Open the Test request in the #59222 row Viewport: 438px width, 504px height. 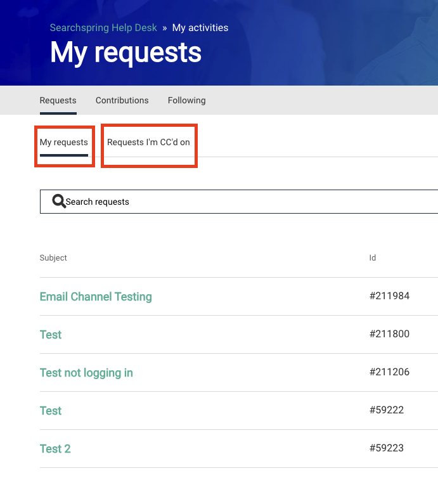point(51,411)
